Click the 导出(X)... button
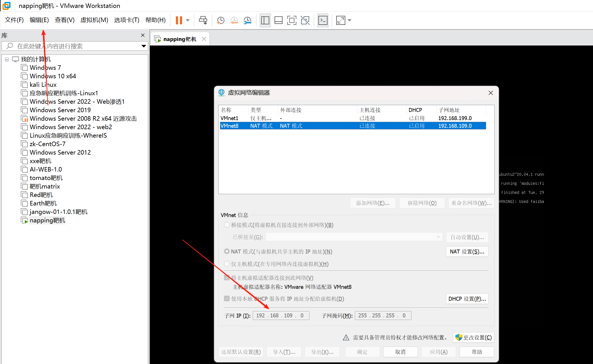593x364 pixels. (x=322, y=352)
